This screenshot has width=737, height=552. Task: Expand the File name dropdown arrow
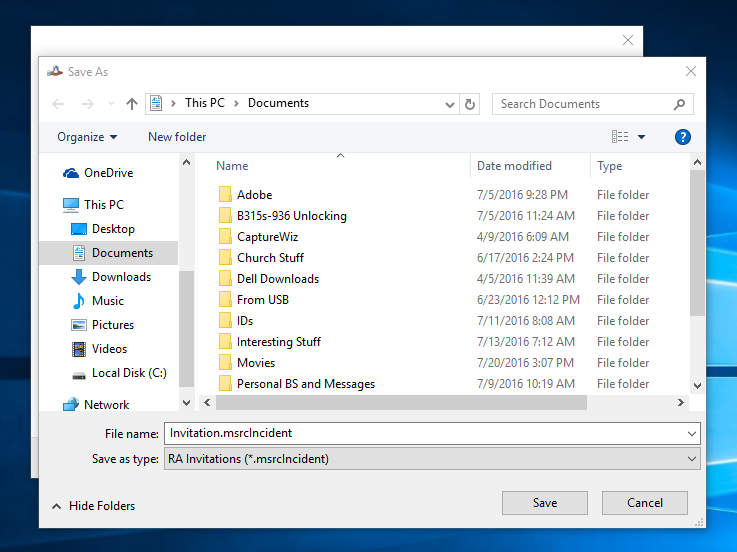691,434
